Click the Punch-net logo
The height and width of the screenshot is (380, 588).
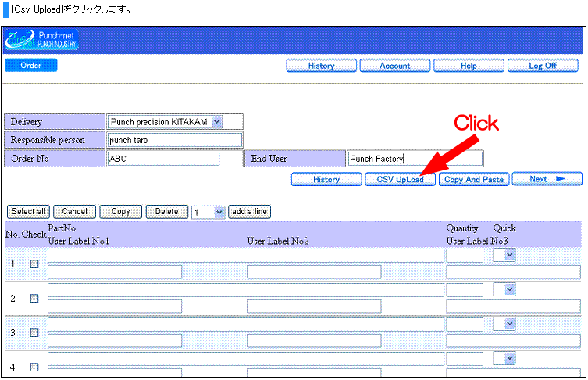coord(41,39)
